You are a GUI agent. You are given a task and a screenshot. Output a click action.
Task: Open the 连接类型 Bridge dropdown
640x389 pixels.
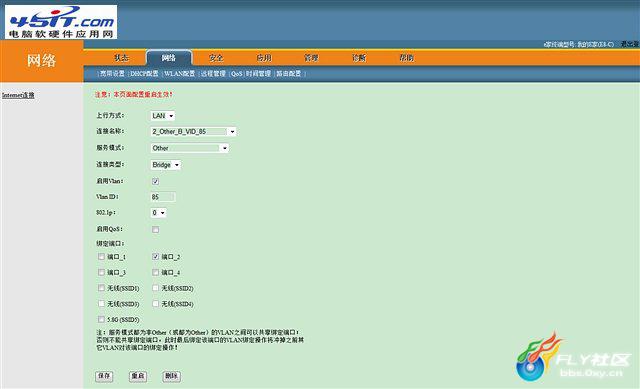coord(166,165)
